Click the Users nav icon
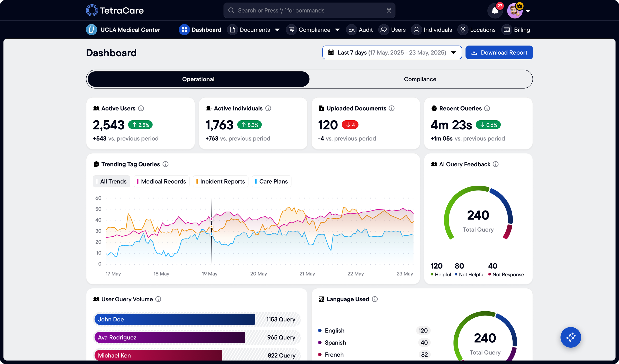Viewport: 619px width, 364px height. [x=384, y=30]
